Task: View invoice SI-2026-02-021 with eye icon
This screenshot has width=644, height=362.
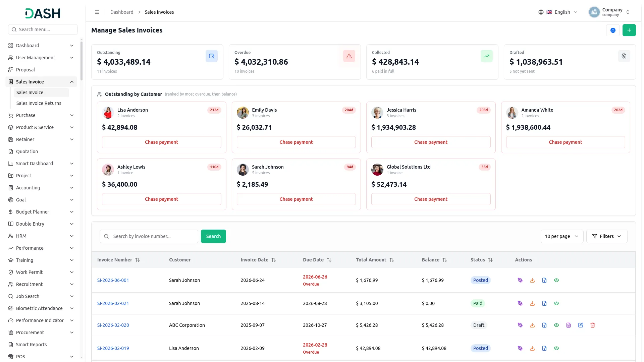Action: click(x=556, y=303)
